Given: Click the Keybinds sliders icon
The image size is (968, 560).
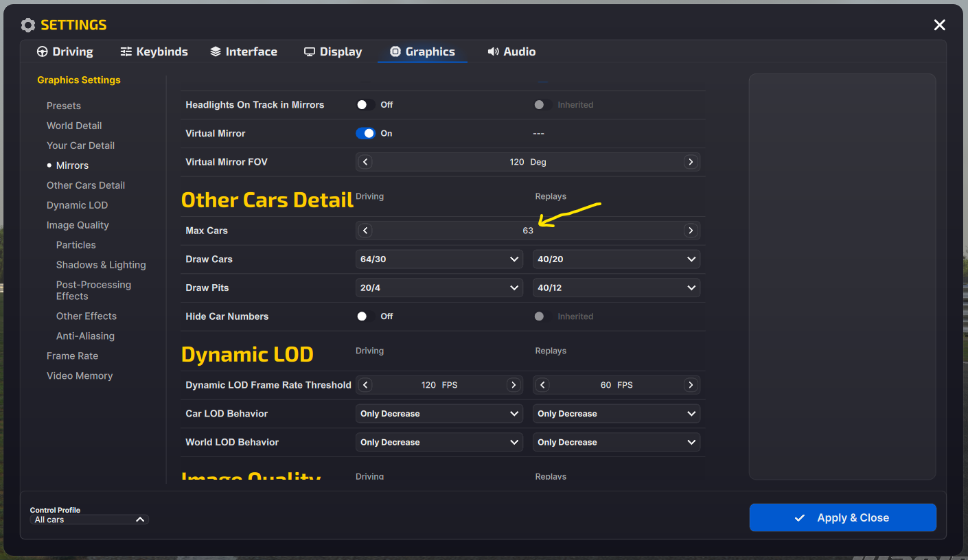Looking at the screenshot, I should click(x=126, y=51).
